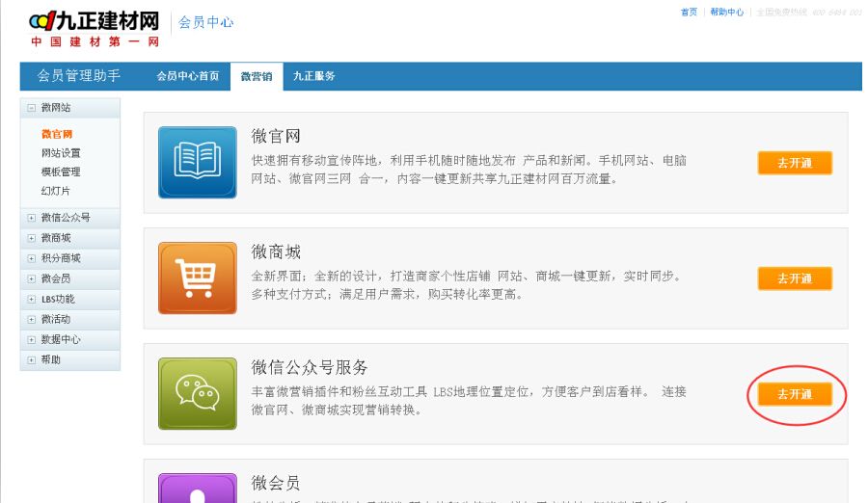The width and height of the screenshot is (868, 503).
Task: Click the 九正建材网 logo
Action: 95,29
